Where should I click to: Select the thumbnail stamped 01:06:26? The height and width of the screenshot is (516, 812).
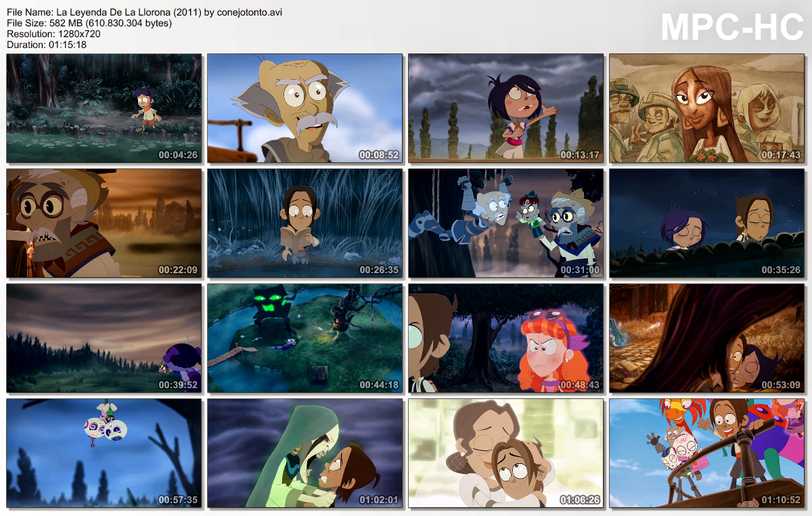coord(505,453)
